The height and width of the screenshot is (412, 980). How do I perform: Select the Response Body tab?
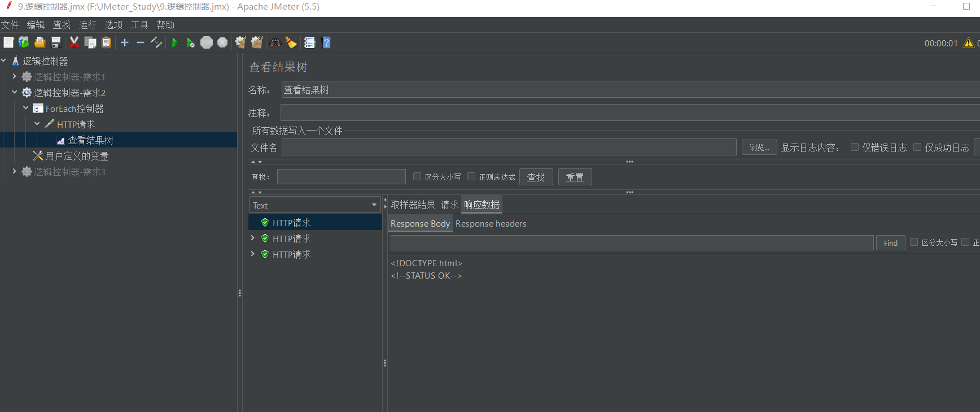pyautogui.click(x=420, y=224)
